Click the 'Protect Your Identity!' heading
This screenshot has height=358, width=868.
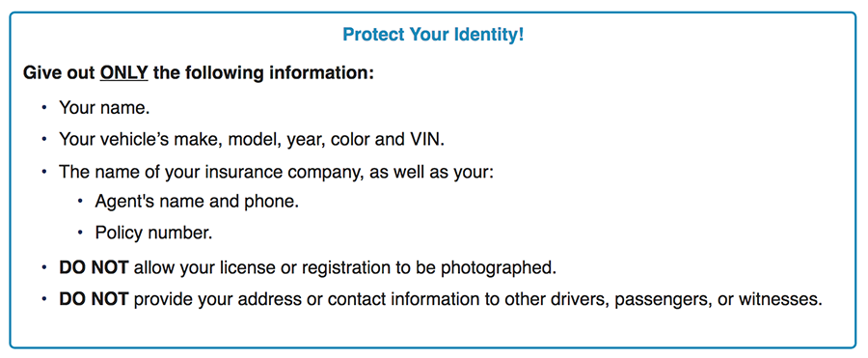point(433,35)
